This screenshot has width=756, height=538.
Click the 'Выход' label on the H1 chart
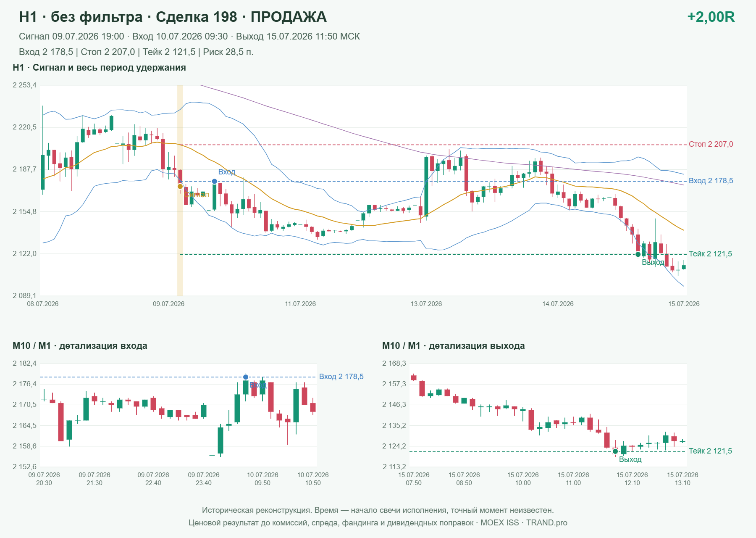tap(653, 262)
